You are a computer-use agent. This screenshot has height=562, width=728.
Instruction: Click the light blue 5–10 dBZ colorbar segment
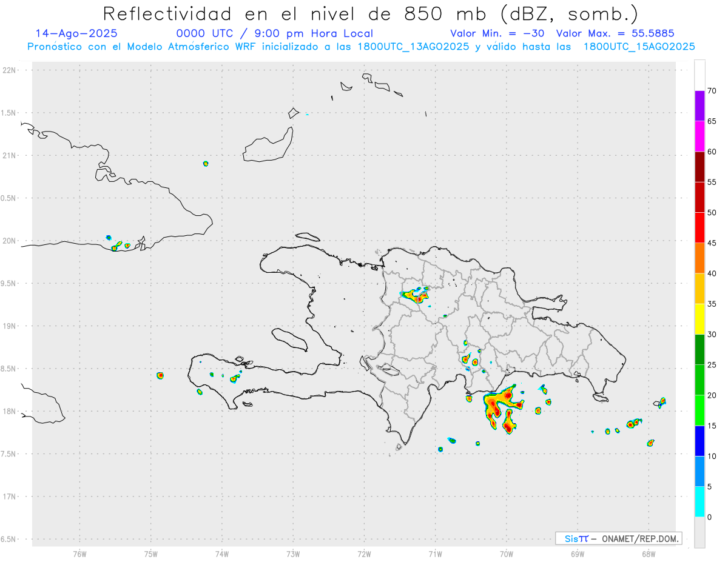(x=699, y=471)
